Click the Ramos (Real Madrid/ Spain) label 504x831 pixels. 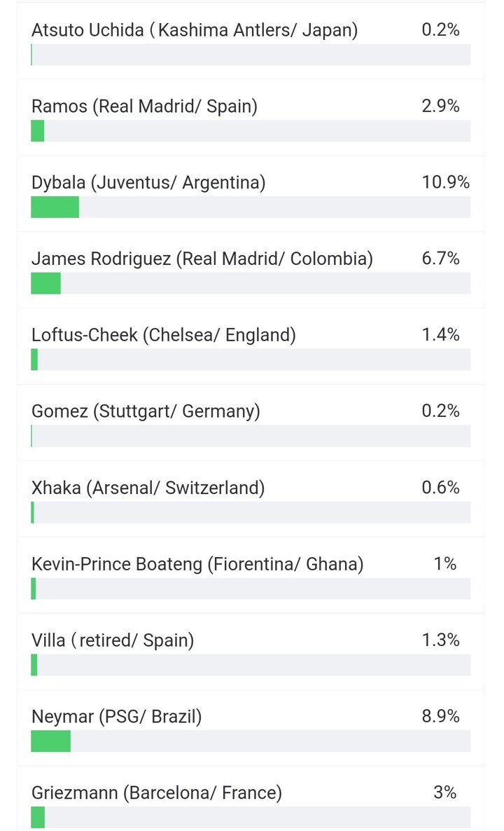coord(144,107)
